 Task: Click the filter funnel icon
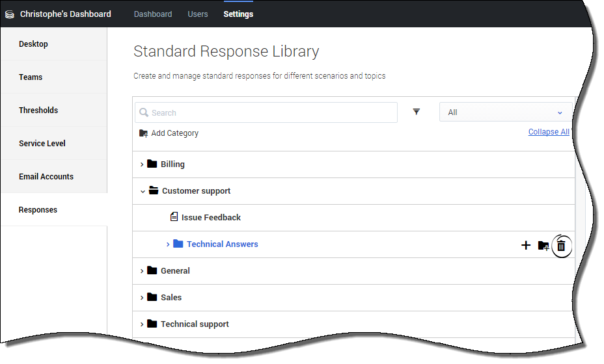pos(417,112)
